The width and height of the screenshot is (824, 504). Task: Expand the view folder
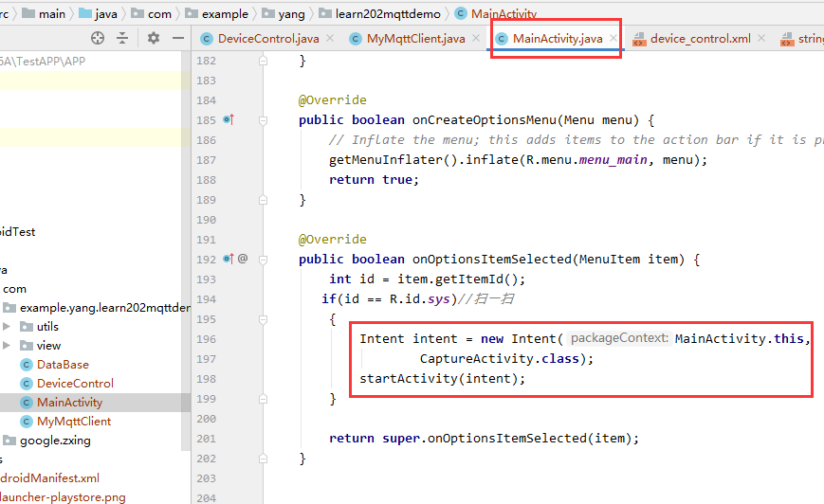coord(7,345)
